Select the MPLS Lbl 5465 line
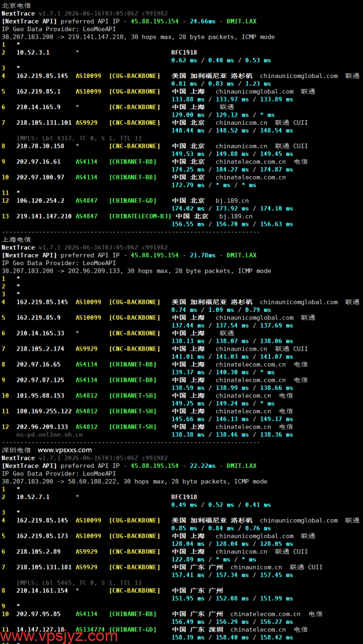The width and height of the screenshot is (363, 644). coord(79,583)
